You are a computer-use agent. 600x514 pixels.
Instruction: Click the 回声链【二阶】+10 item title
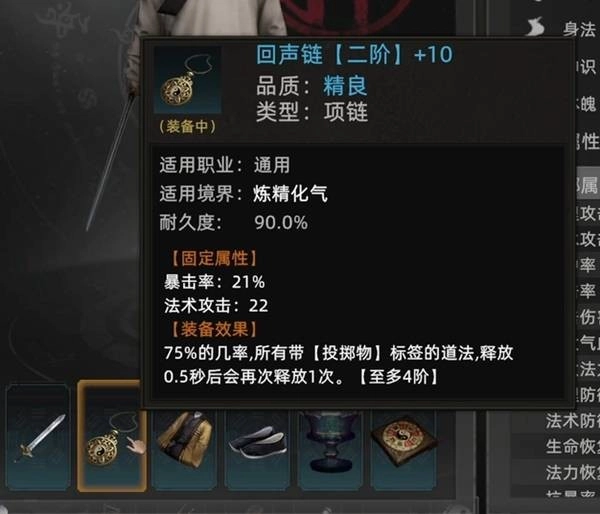[x=354, y=54]
